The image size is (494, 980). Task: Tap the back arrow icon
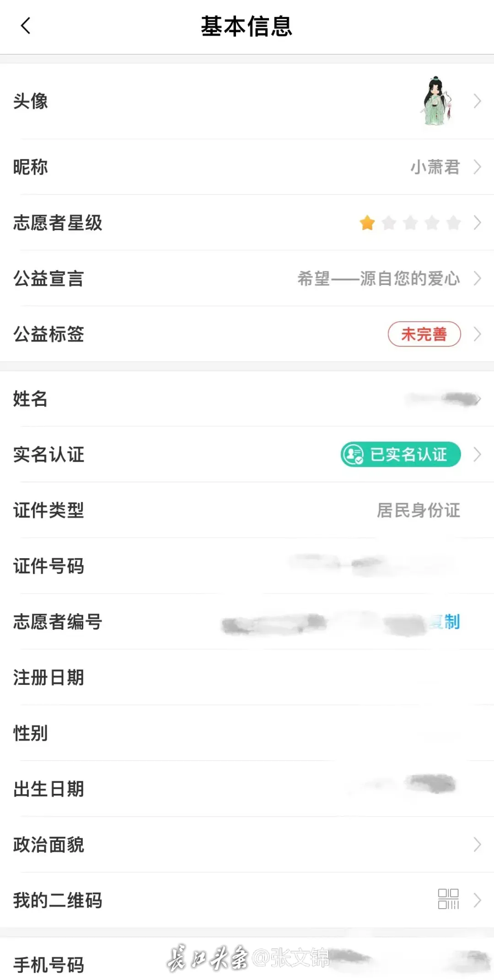tap(26, 26)
